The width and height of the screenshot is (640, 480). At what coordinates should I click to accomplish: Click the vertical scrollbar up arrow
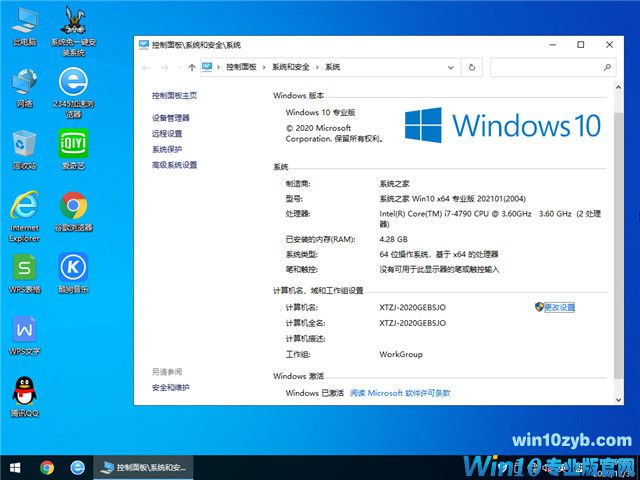618,87
